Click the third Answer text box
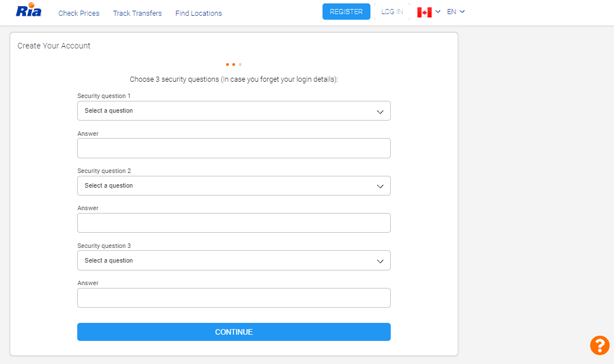Screen dimensions: 614x364 click(233, 298)
